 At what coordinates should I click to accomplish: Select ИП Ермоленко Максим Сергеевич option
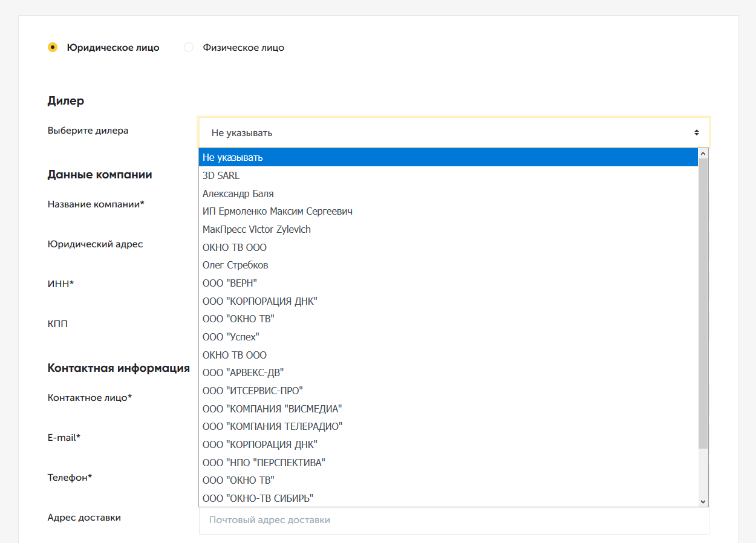coord(278,212)
